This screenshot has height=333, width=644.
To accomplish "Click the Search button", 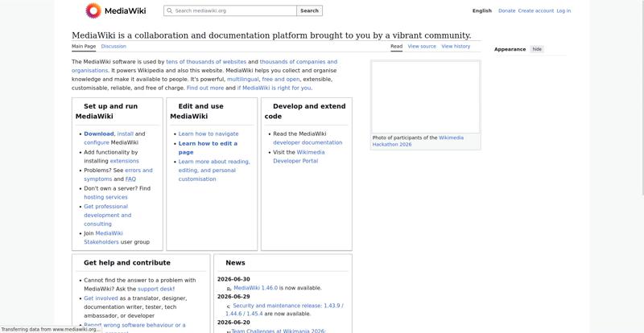I will pos(309,10).
